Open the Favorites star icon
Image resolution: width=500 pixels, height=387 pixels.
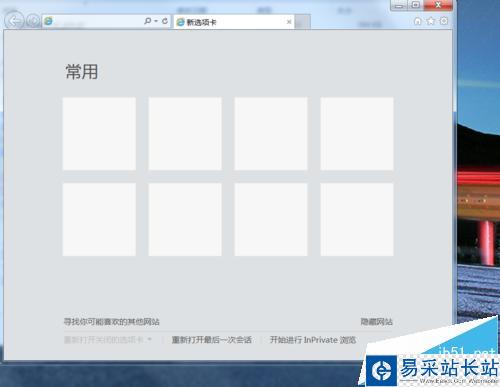(x=431, y=21)
